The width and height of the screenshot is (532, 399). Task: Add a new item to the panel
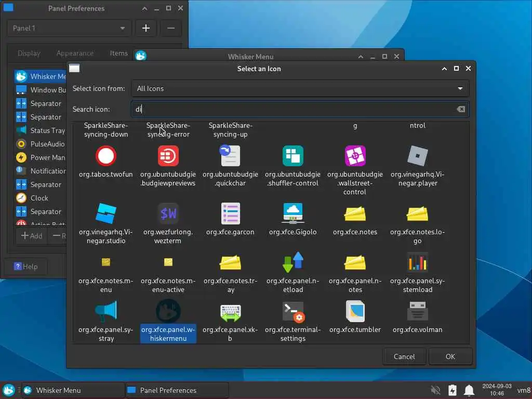tap(32, 236)
